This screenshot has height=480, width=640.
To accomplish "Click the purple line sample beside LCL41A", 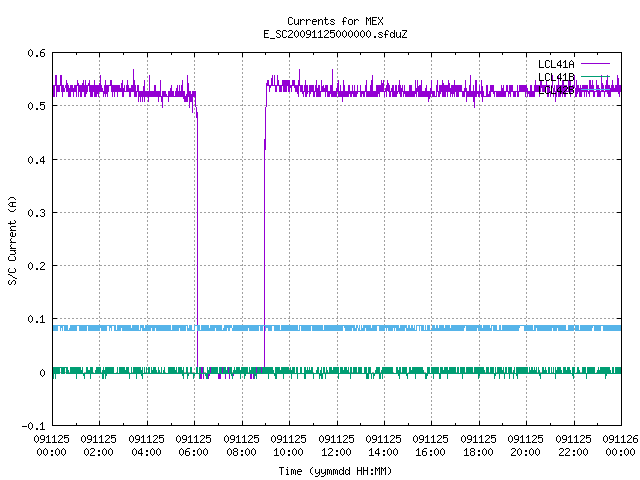I will coord(595,64).
